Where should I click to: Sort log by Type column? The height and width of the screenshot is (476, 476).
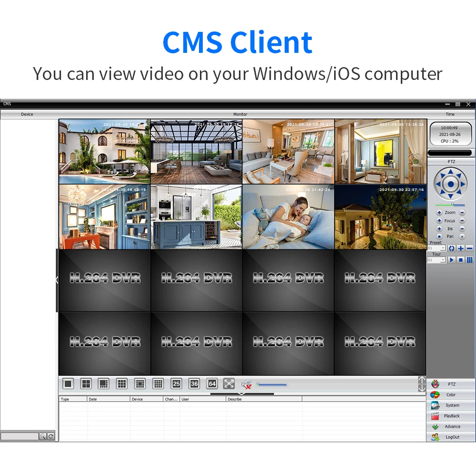tap(73, 399)
